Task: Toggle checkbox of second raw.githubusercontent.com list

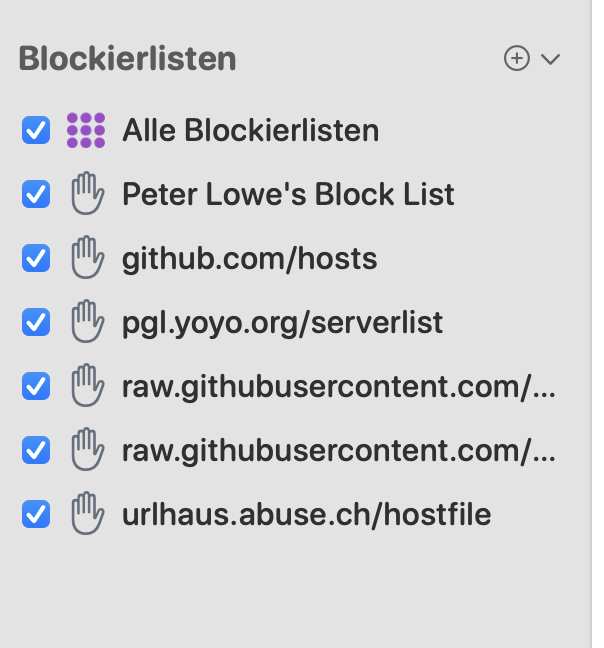Action: pos(36,450)
